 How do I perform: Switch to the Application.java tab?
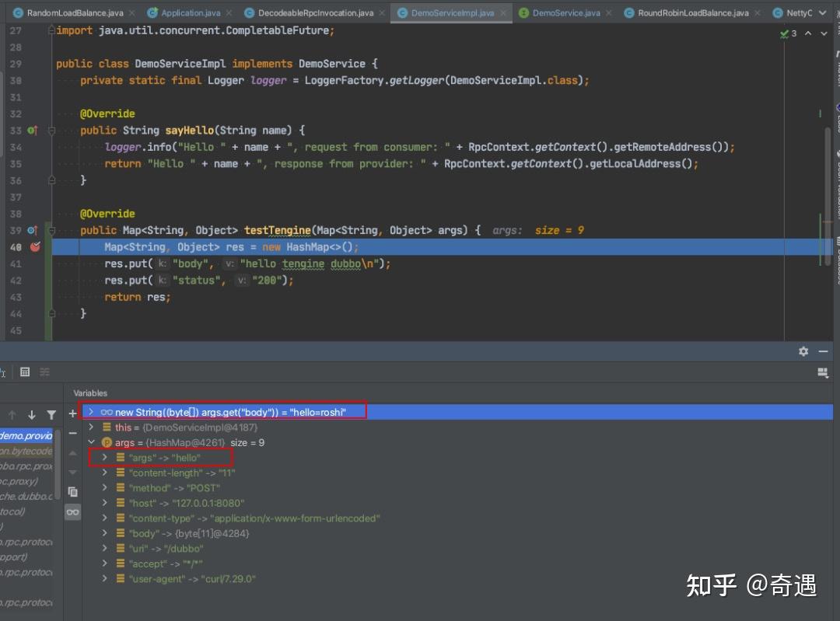(191, 12)
